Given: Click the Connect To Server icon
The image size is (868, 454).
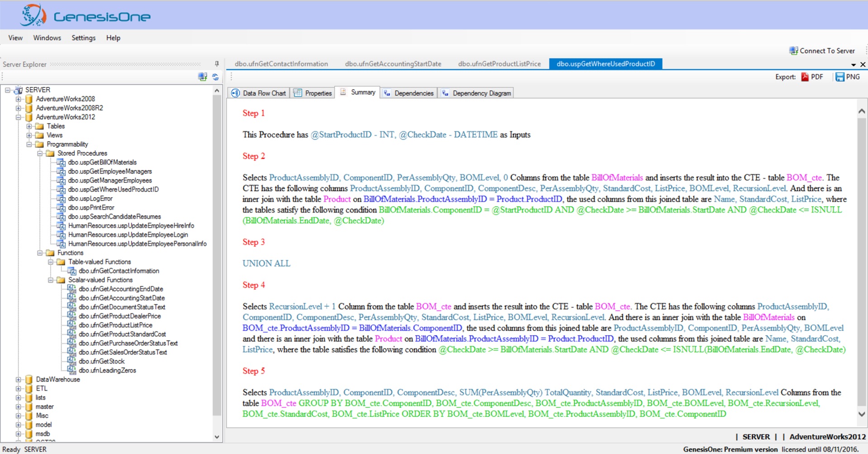Looking at the screenshot, I should pos(793,51).
